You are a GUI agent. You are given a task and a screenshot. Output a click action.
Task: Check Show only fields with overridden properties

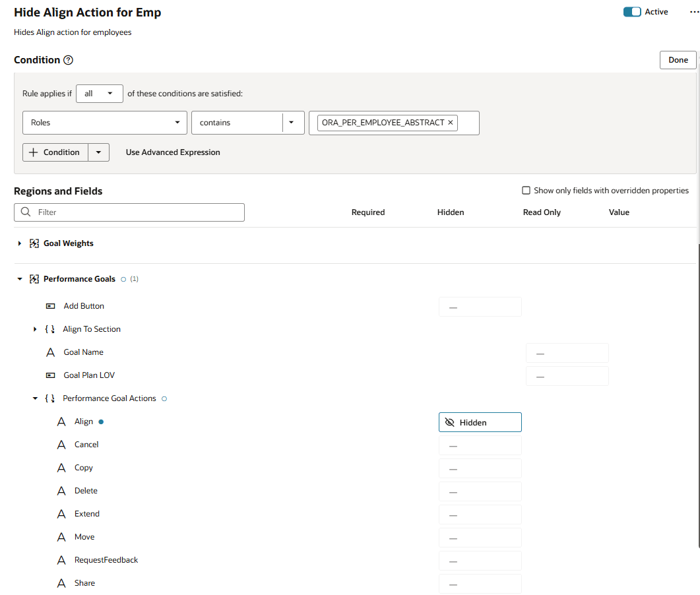pos(526,190)
